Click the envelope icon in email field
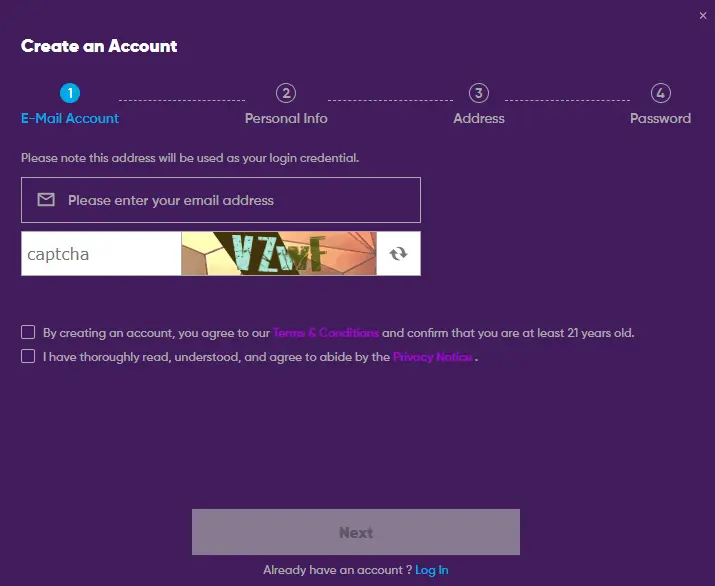This screenshot has width=715, height=586. coord(46,200)
